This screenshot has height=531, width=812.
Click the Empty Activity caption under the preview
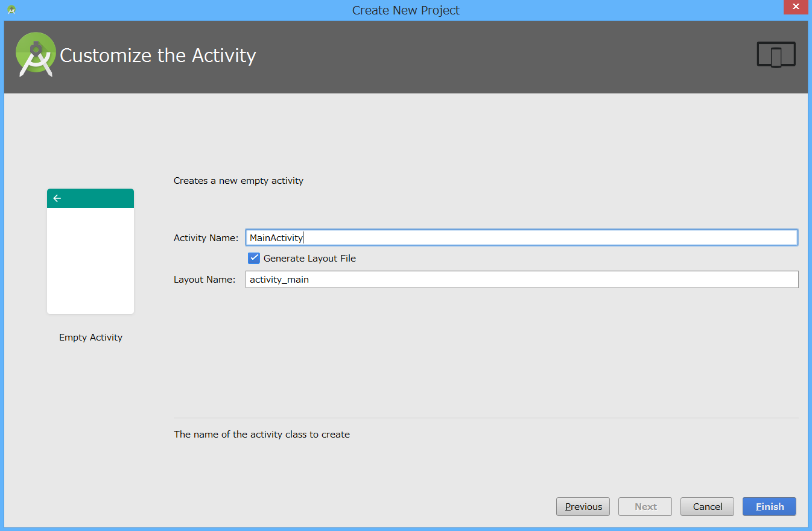90,338
